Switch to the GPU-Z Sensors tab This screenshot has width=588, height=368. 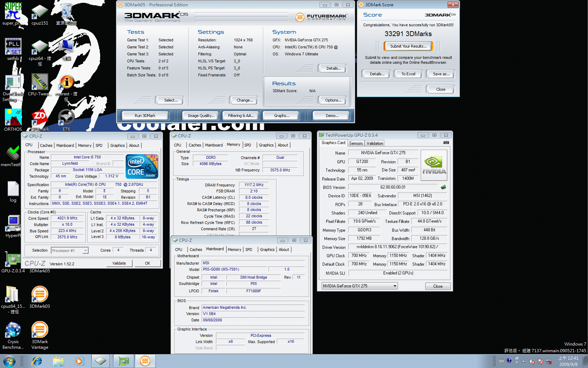(356, 143)
